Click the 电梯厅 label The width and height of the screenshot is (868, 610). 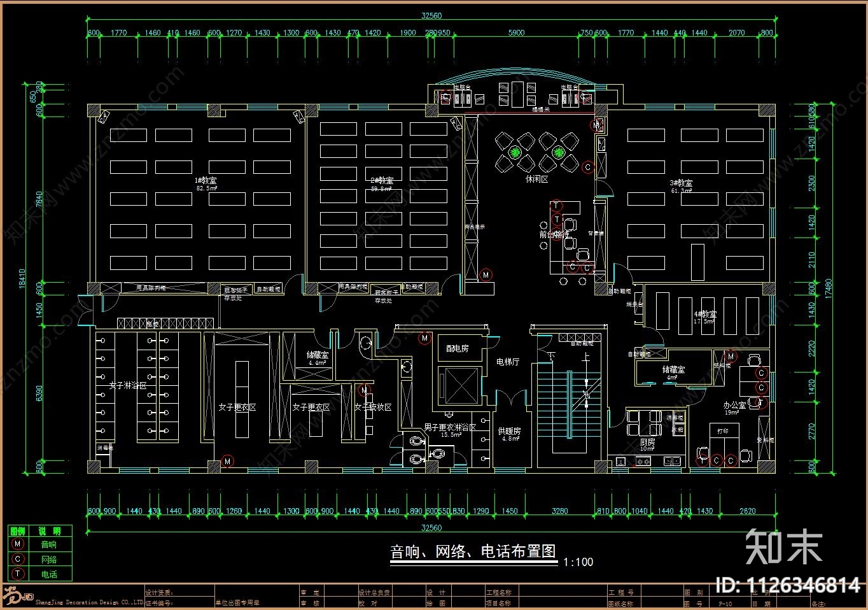(508, 362)
